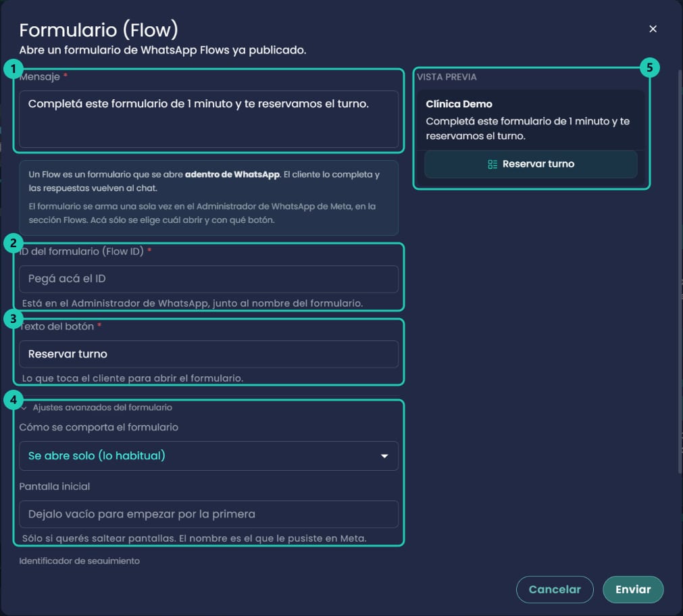Click the preview message text 'Completá este formulario'
Screen dimensions: 683x616
pos(528,128)
